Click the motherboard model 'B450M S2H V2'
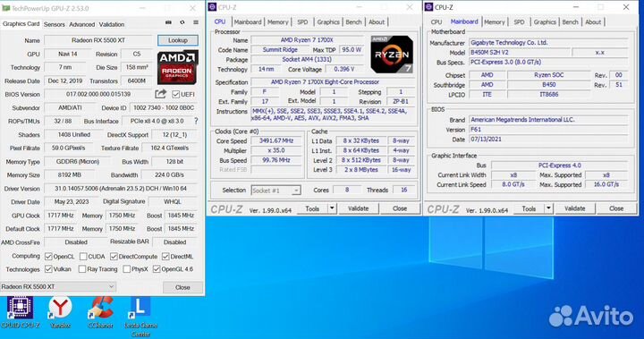Image resolution: width=644 pixels, height=339 pixels. coord(520,52)
